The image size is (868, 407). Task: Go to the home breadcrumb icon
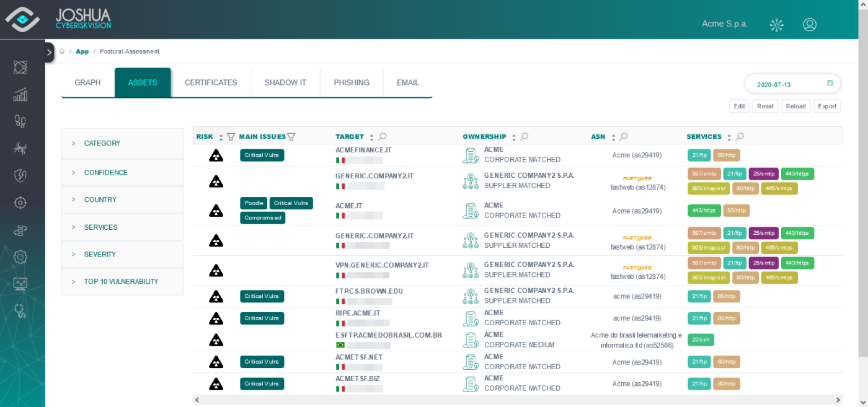pos(62,51)
